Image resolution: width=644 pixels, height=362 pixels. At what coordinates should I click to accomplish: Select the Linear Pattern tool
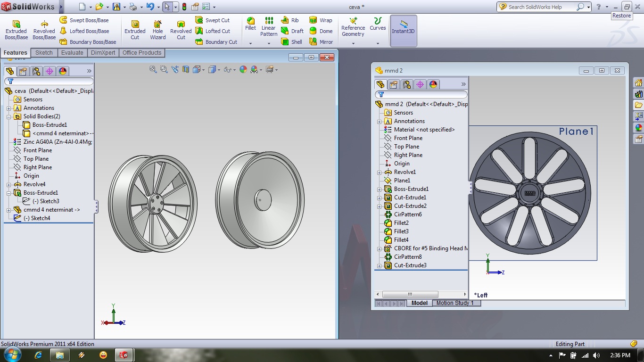pos(269,26)
